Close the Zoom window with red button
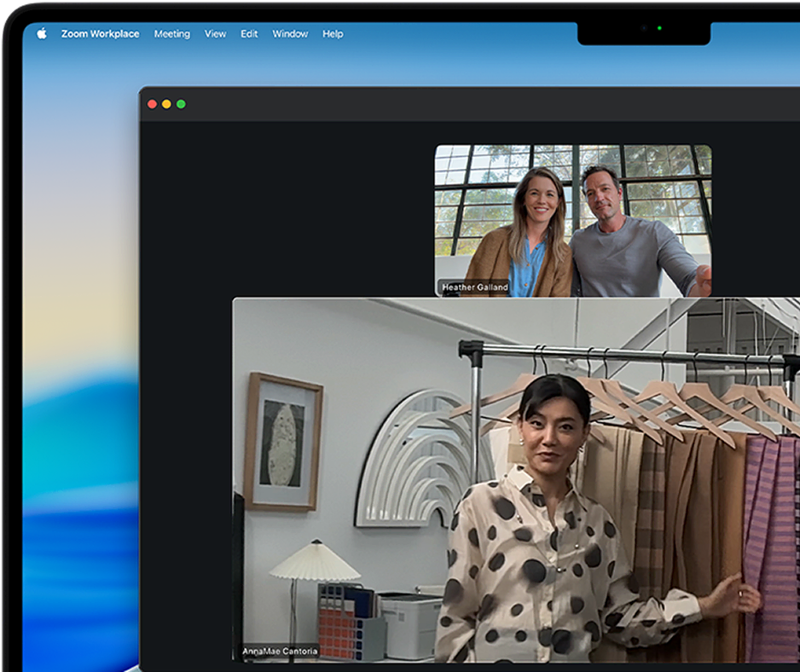The width and height of the screenshot is (800, 672). [x=152, y=104]
